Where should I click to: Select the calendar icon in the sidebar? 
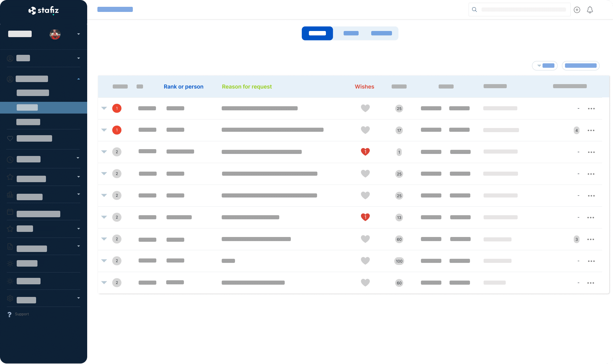pyautogui.click(x=10, y=211)
